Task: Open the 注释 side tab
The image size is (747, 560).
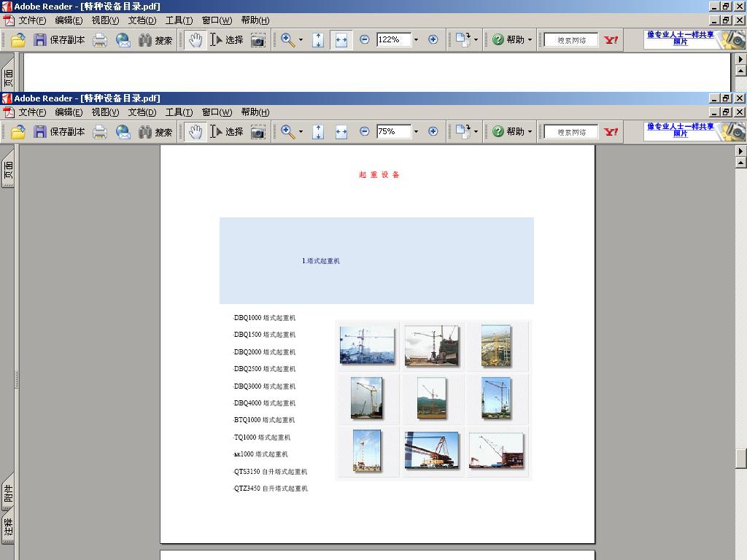Action: (8, 528)
